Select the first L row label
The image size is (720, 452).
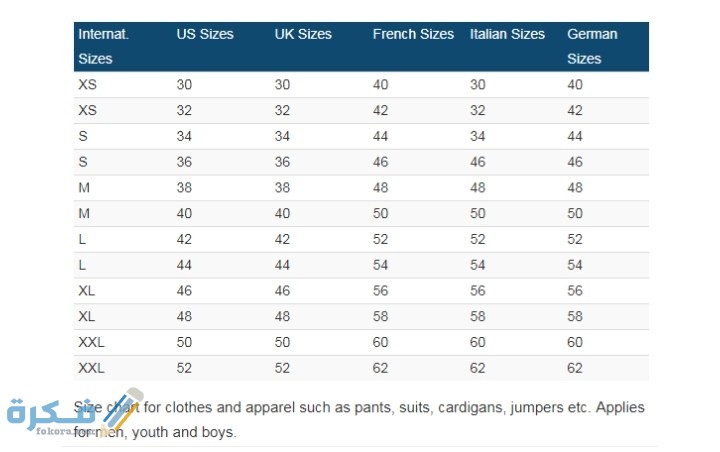tap(82, 239)
